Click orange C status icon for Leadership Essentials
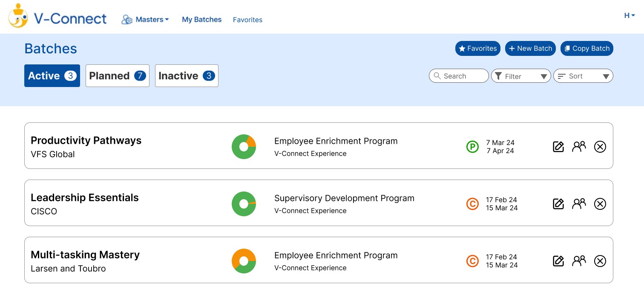This screenshot has width=644, height=299. [x=472, y=204]
